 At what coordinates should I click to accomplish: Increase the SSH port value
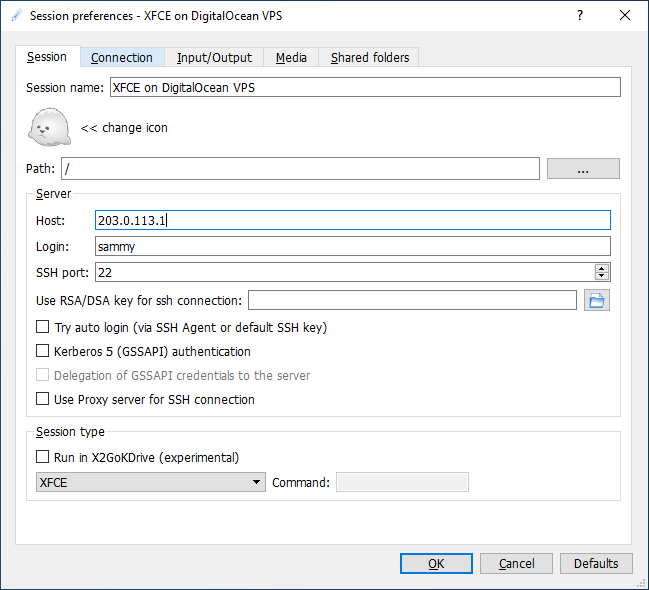(602, 268)
